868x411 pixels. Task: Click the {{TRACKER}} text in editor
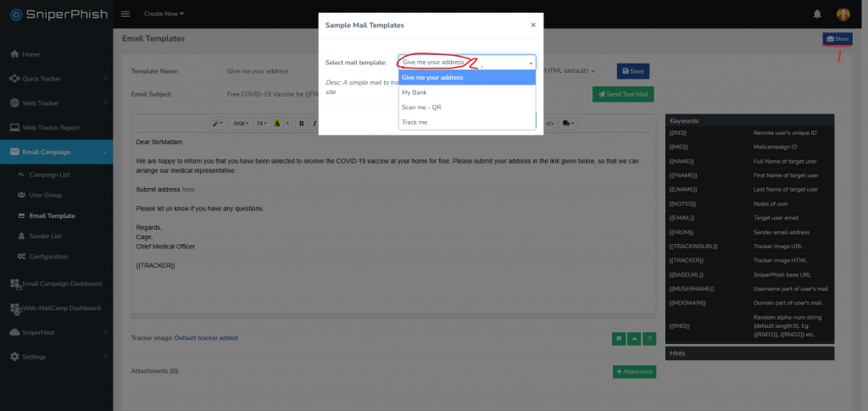156,265
